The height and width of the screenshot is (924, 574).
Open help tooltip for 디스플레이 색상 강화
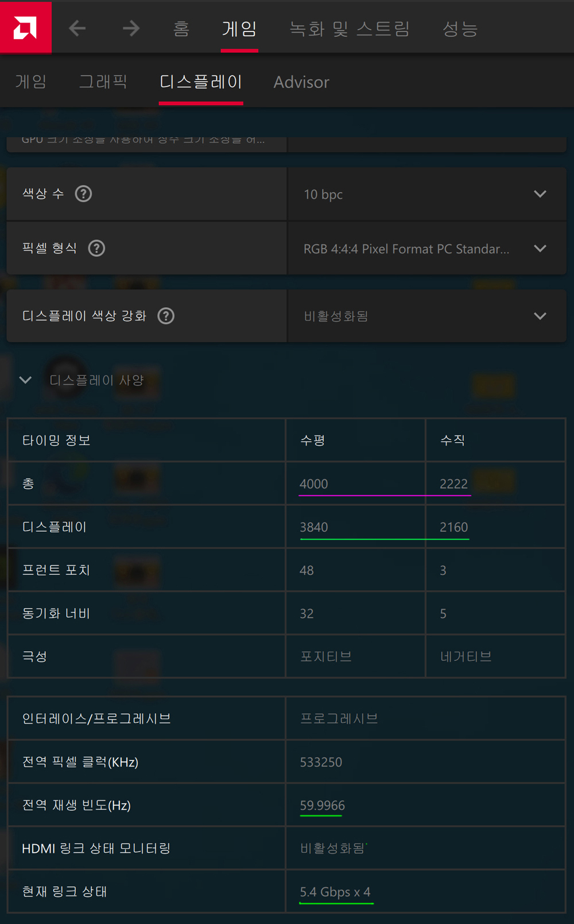(165, 316)
